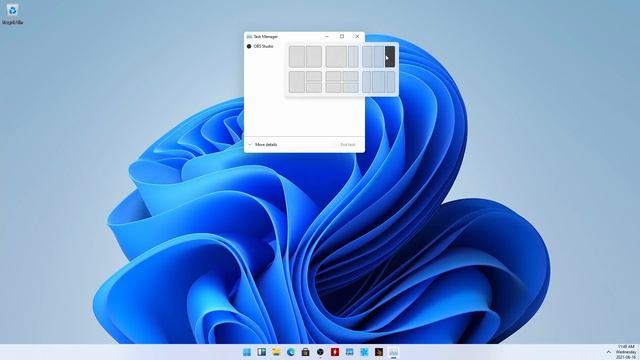
Task: Snap to middle zone of the top three-column layout
Action: [379, 56]
